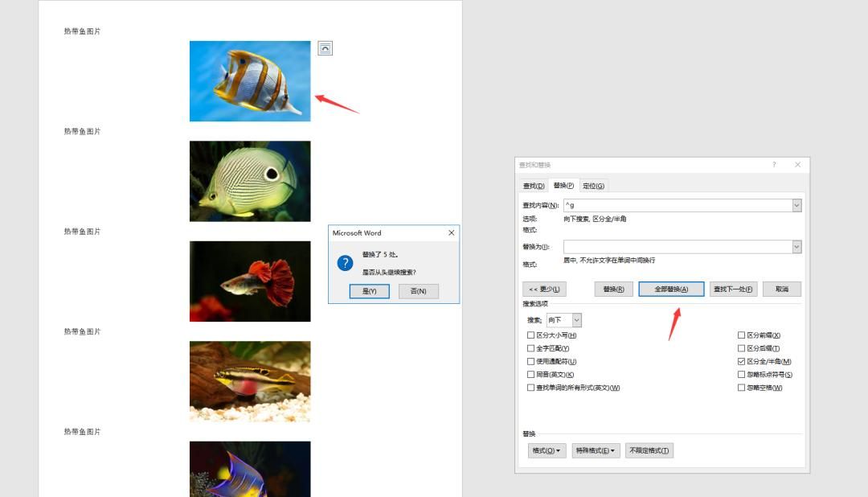Click the Microsoft Word prompt title text
The image size is (868, 497).
[357, 232]
